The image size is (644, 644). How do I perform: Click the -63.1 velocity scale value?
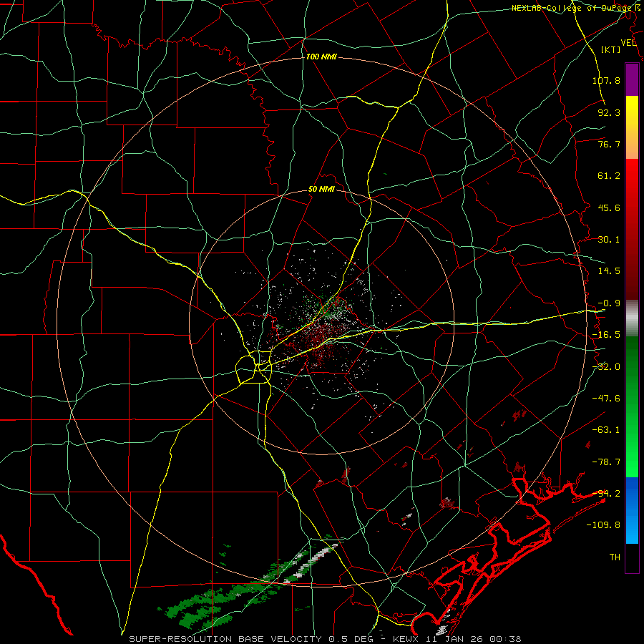click(606, 430)
